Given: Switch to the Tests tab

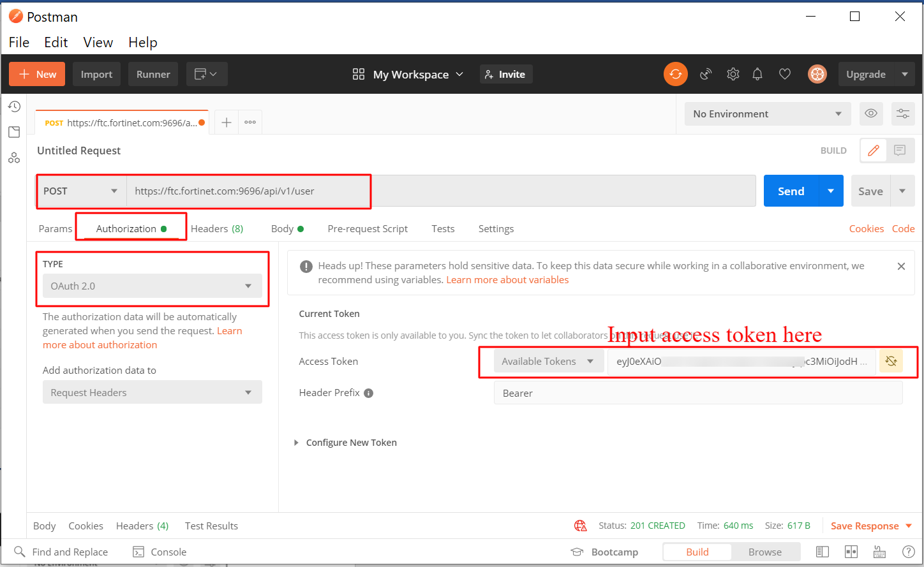Looking at the screenshot, I should click(443, 228).
